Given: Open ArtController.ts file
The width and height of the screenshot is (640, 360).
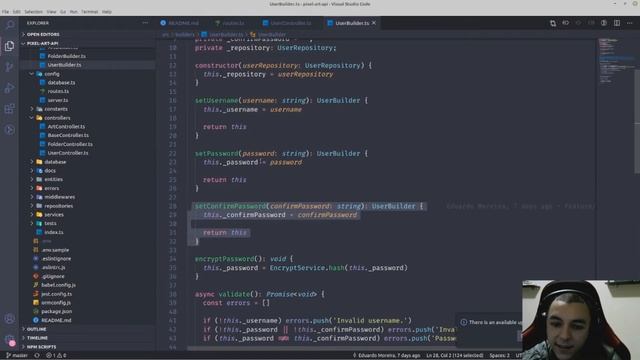Looking at the screenshot, I should [x=66, y=127].
